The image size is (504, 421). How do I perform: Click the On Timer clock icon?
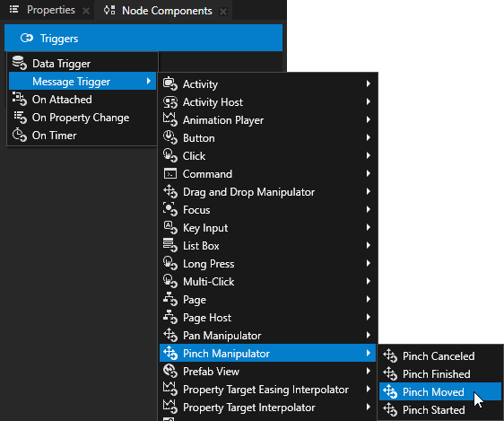[x=20, y=135]
